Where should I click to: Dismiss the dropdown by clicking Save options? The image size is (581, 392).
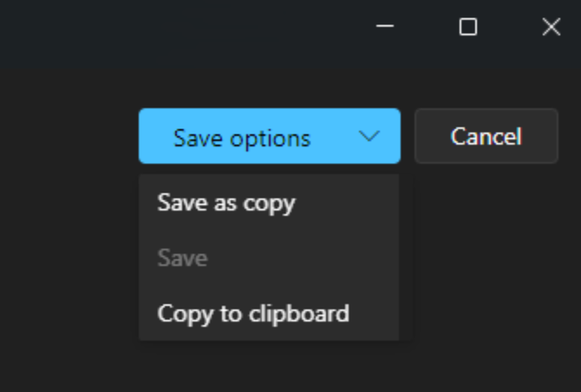(270, 136)
